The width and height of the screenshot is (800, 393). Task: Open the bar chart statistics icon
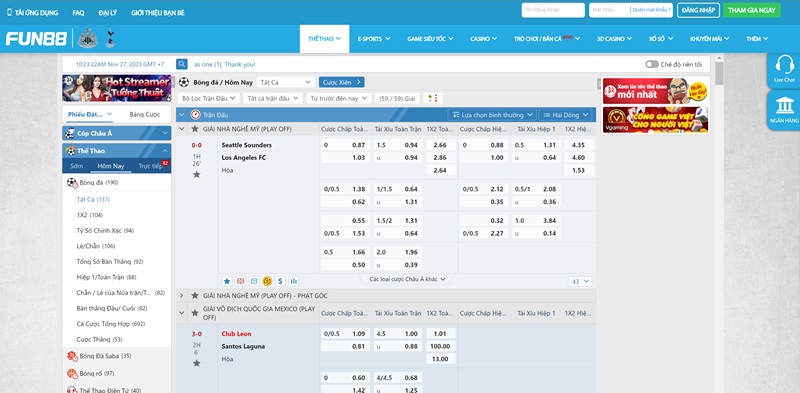(293, 281)
